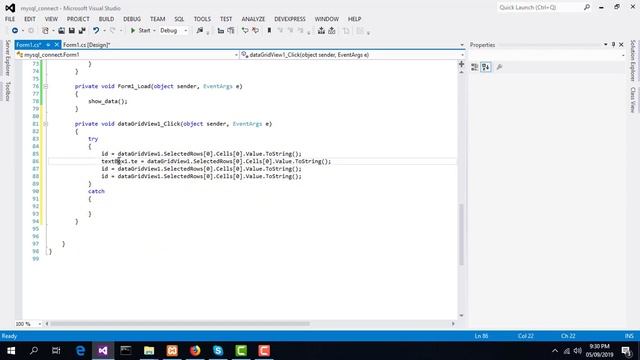Click the editor scroll-down arrow
640x360 pixels.
[x=461, y=316]
